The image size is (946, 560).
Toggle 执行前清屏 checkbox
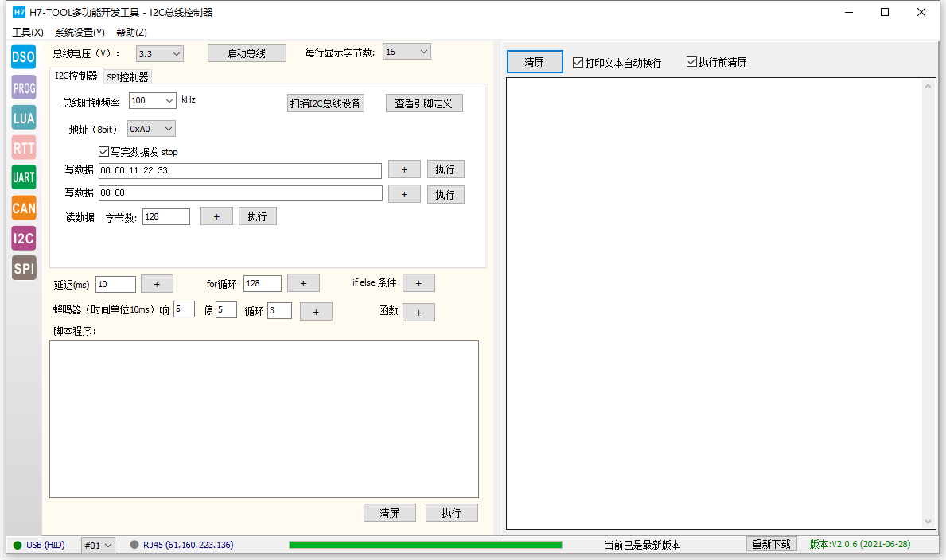click(x=691, y=61)
